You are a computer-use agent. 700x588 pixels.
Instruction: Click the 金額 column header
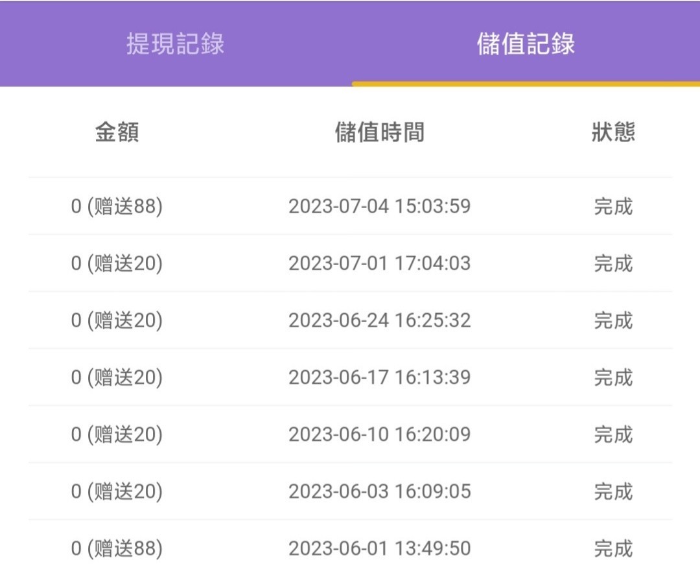[x=117, y=132]
